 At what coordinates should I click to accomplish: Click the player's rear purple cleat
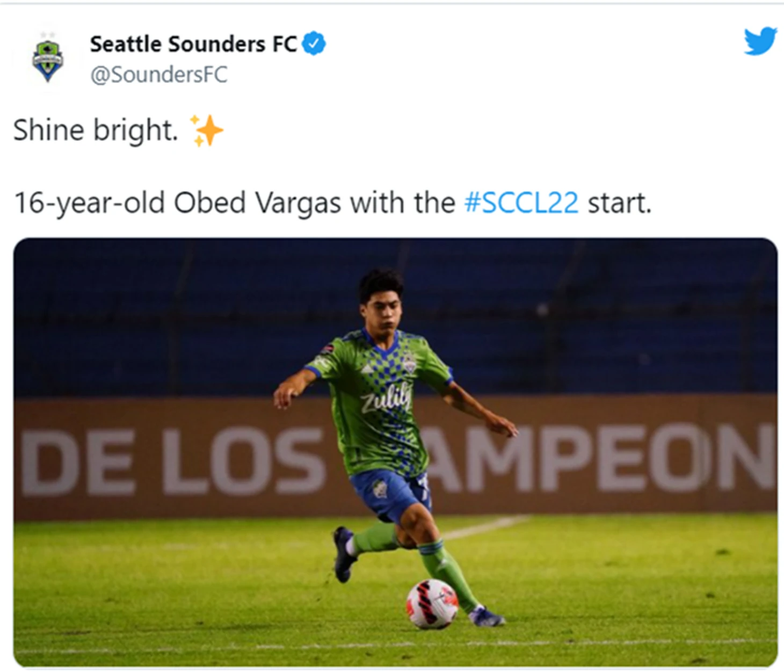pyautogui.click(x=344, y=553)
